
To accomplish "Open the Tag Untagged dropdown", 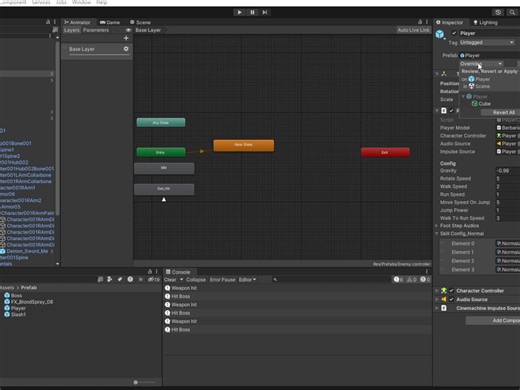I will click(x=486, y=42).
